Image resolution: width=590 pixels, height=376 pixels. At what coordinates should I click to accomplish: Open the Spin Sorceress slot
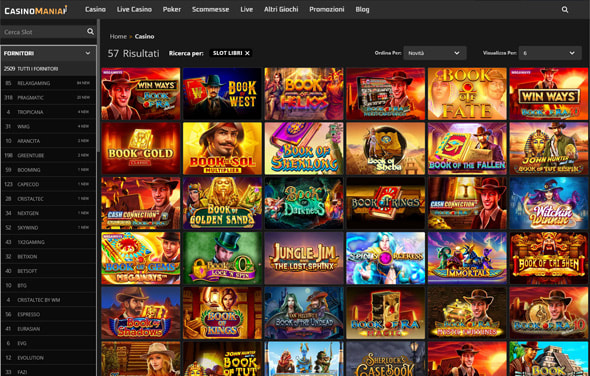coord(386,258)
